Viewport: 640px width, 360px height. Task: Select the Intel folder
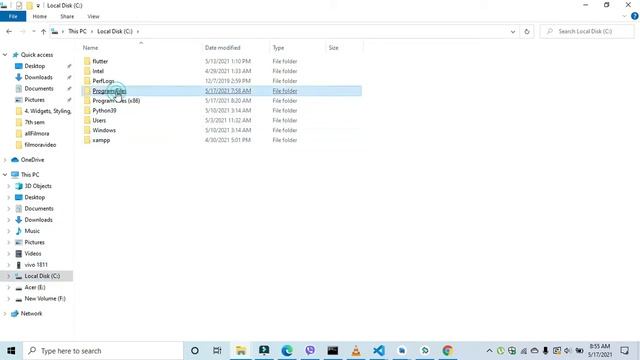click(98, 71)
